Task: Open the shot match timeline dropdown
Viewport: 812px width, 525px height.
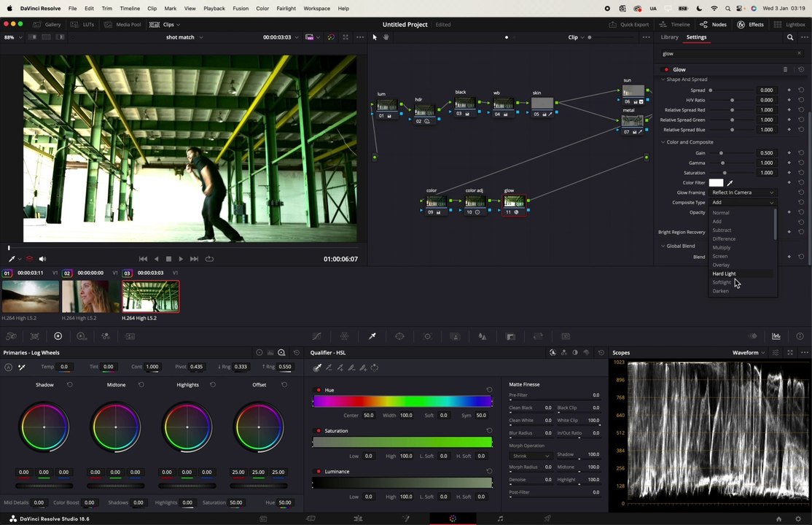Action: [184, 37]
